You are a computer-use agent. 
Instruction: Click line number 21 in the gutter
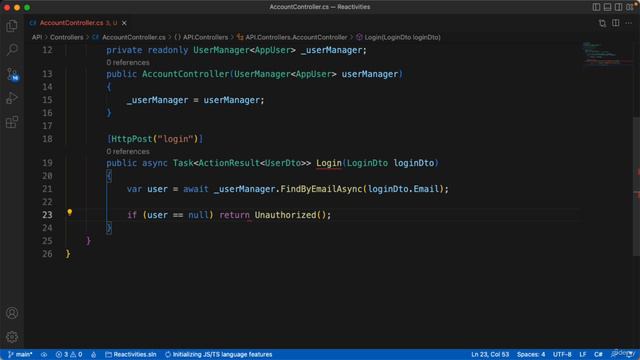(47, 189)
